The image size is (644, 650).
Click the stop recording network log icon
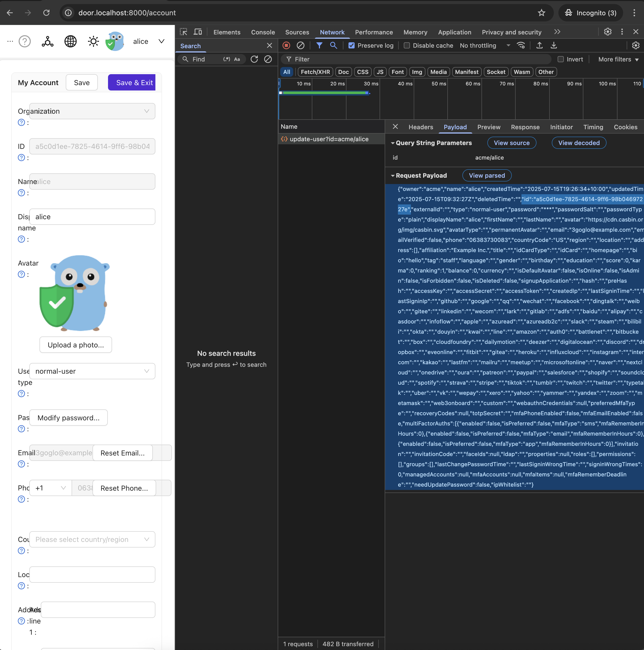[286, 45]
